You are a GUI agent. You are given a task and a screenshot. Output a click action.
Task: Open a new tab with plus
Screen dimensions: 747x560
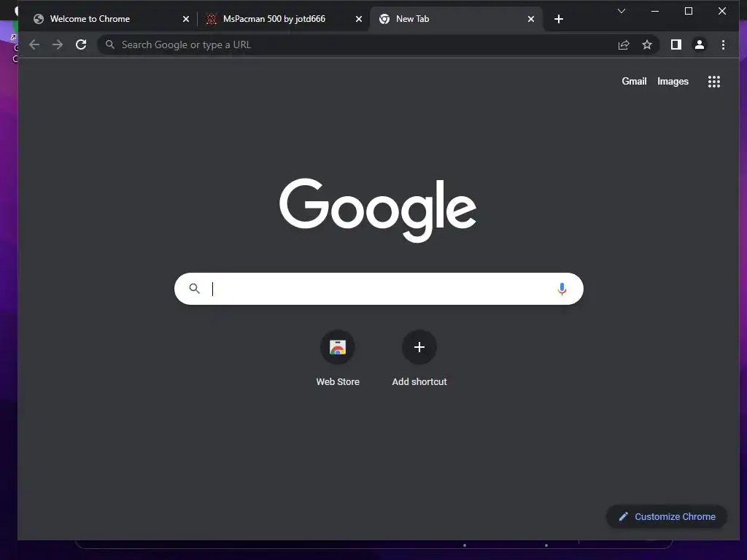559,19
